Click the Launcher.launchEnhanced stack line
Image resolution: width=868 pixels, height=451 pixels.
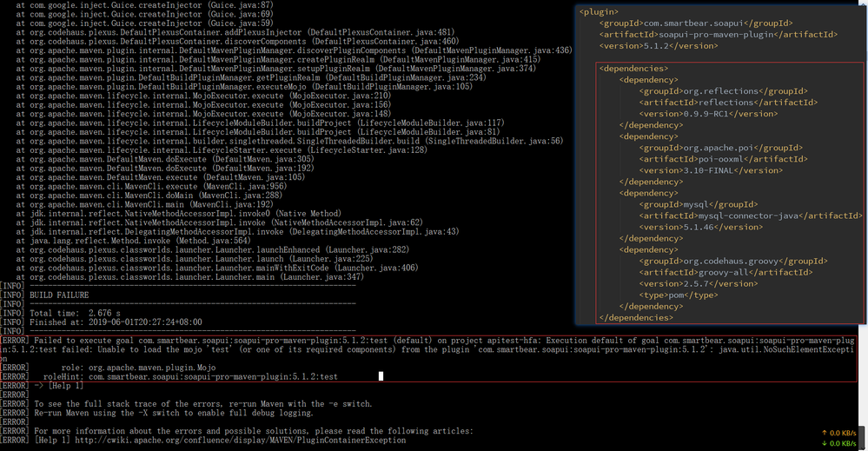click(x=213, y=249)
